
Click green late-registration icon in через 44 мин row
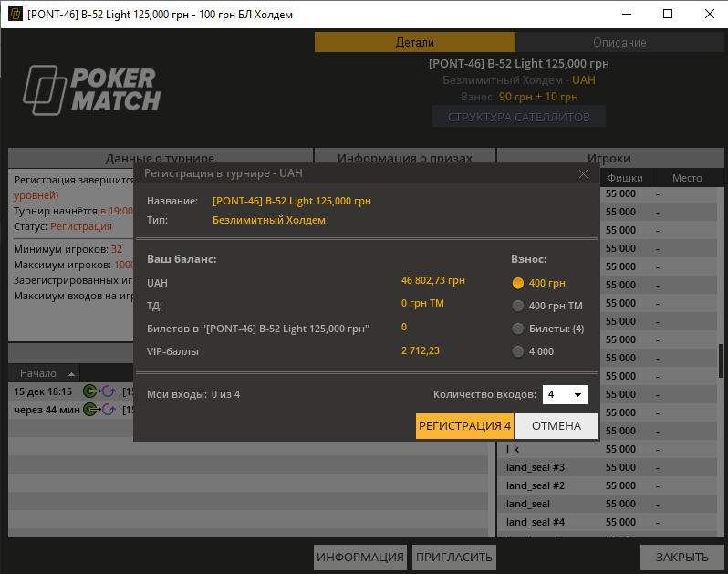click(91, 410)
